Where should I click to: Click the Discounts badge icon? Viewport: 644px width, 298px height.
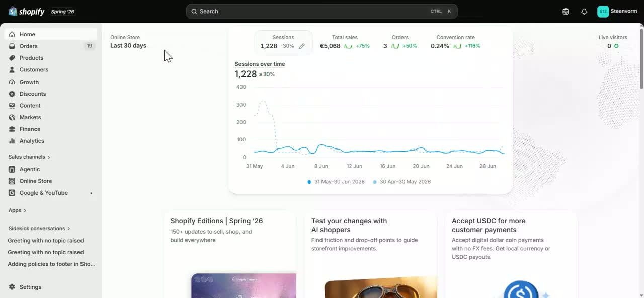click(12, 94)
